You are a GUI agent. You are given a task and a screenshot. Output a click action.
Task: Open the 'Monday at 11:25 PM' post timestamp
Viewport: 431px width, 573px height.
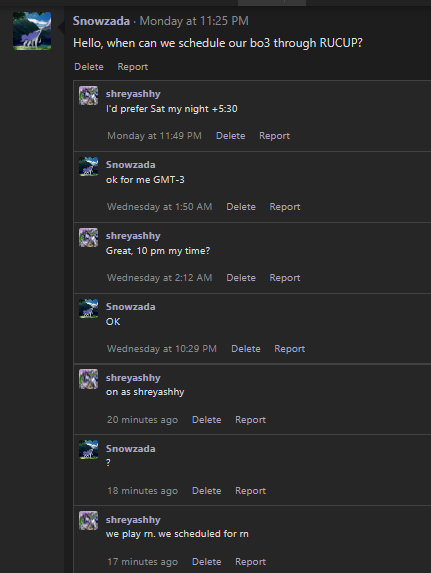coord(194,21)
